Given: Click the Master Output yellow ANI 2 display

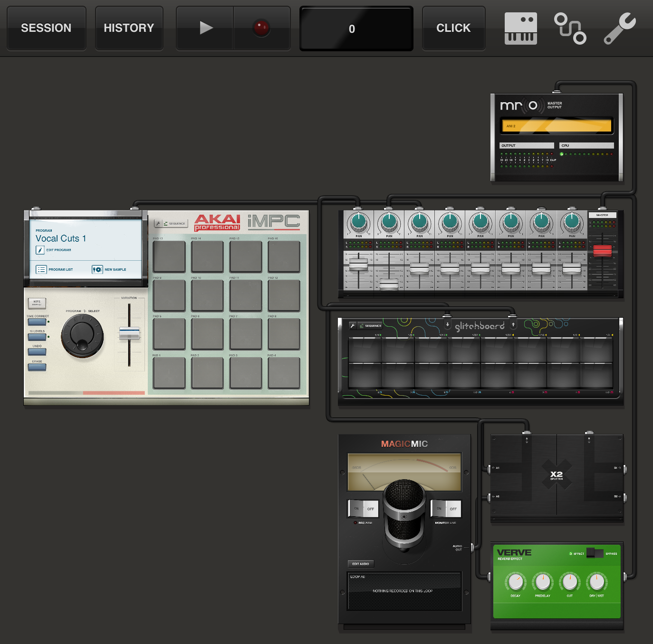Looking at the screenshot, I should (557, 126).
